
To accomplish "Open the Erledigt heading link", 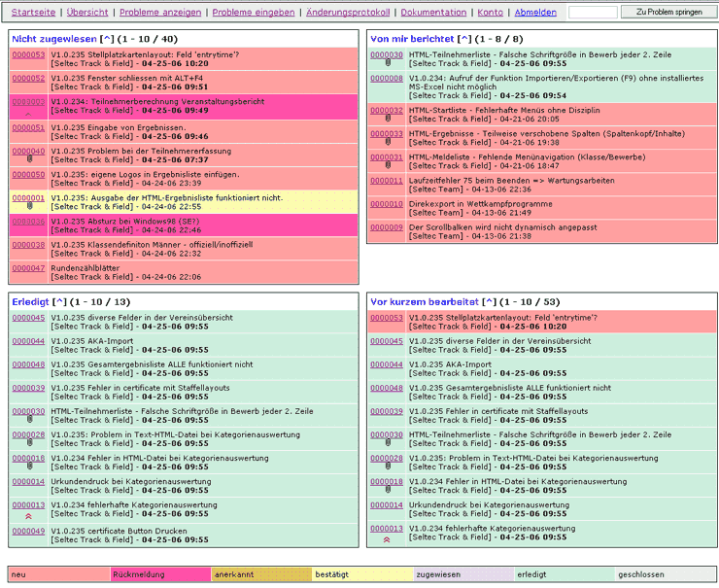I will [x=30, y=302].
